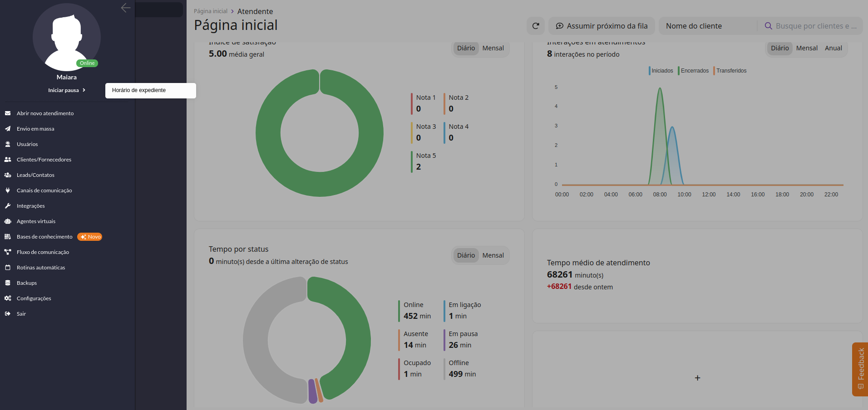Click the Integrações wrench icon
This screenshot has width=868, height=410.
coord(8,206)
